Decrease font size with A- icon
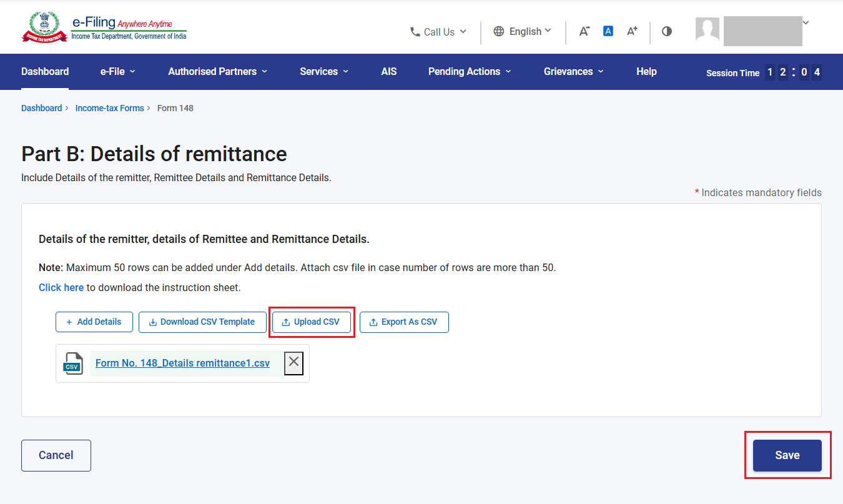This screenshot has height=504, width=843. coord(584,31)
